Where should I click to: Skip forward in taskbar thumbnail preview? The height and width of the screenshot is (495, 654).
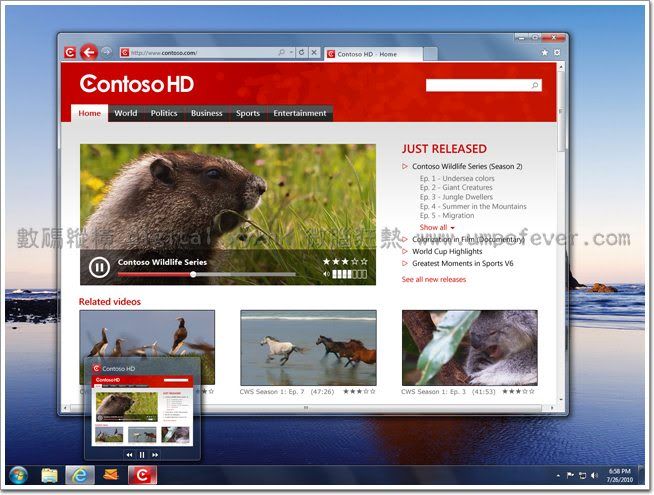pos(155,454)
